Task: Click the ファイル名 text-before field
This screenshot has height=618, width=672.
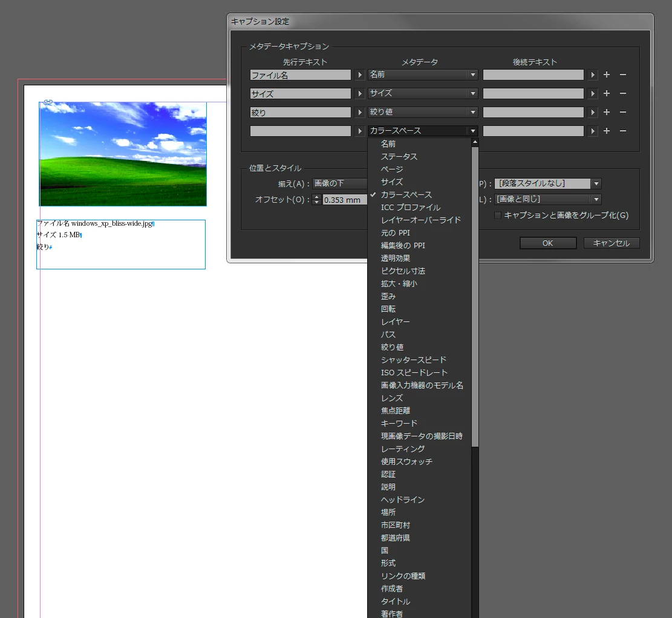Action: [301, 75]
